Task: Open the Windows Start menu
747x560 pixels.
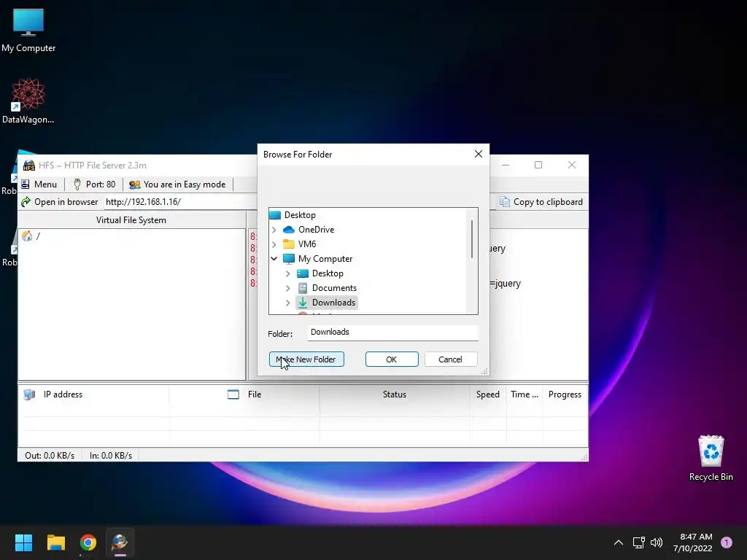Action: [23, 542]
